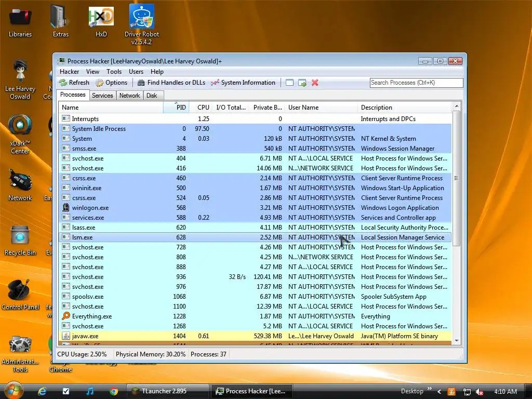Select winlogon.exe process icon

(x=66, y=207)
